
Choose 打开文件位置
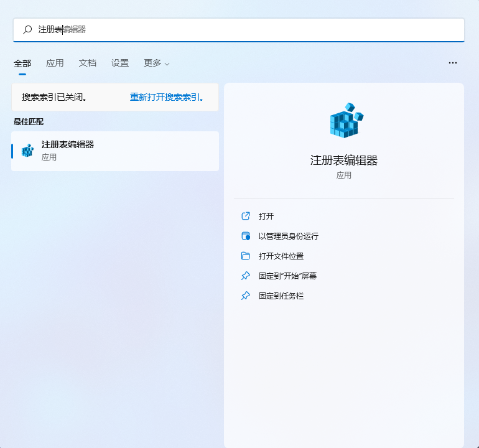point(281,256)
